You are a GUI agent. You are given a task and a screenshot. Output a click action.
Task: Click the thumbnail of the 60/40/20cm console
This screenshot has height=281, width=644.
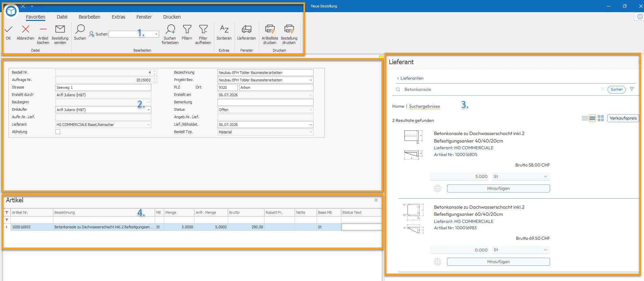[413, 218]
